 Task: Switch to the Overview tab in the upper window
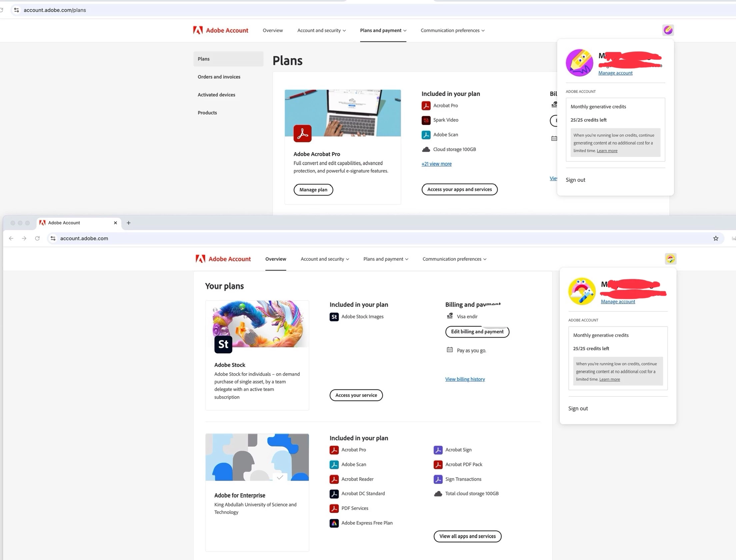(272, 30)
